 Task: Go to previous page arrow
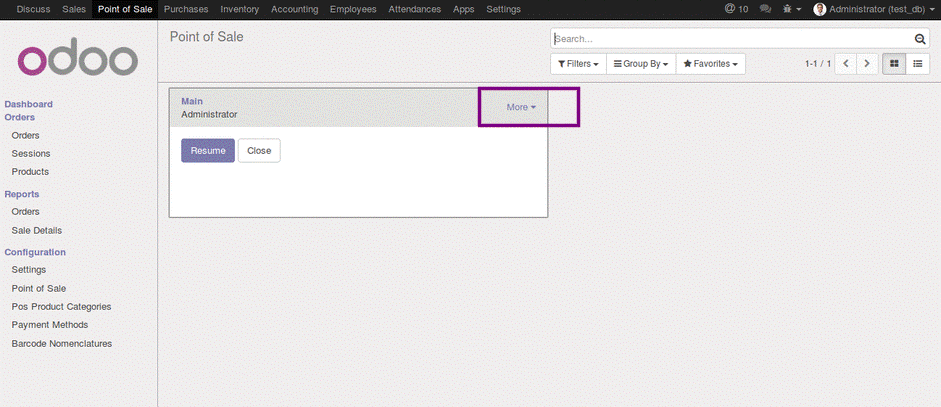point(846,64)
